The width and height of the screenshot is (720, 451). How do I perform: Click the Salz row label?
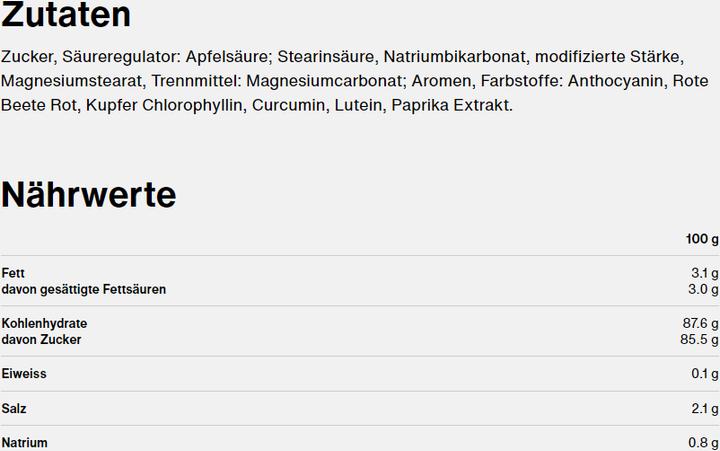pyautogui.click(x=14, y=408)
